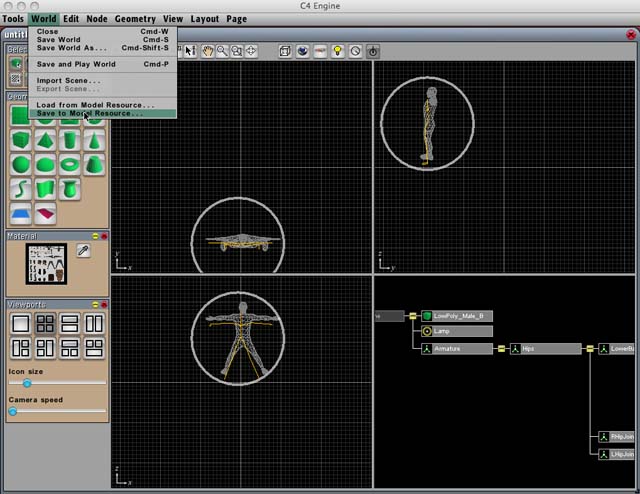Pick the torus geometry shape
This screenshot has height=494, width=640.
click(x=70, y=165)
